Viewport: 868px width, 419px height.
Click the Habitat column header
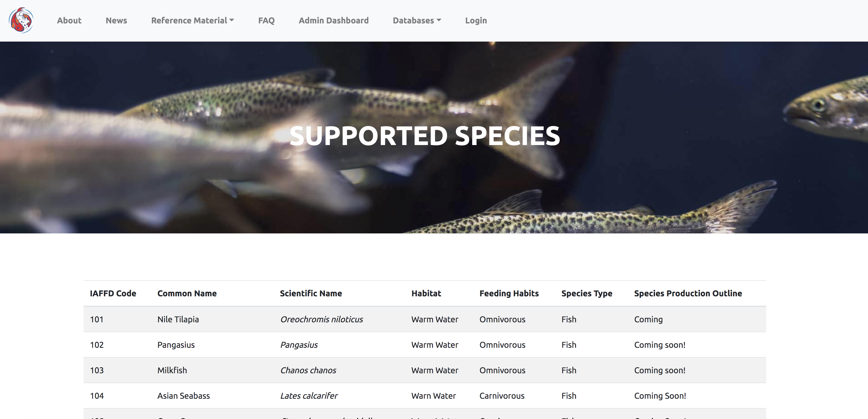coord(426,293)
